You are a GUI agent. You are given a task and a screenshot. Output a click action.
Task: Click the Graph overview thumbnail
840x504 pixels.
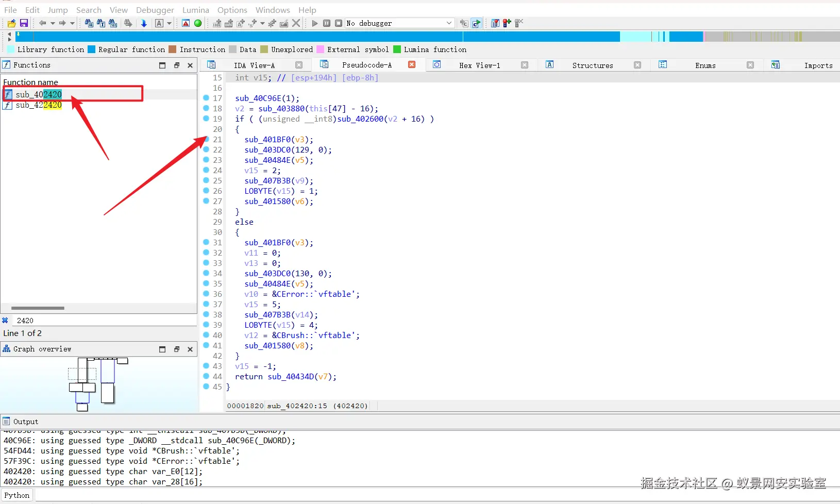(98, 384)
